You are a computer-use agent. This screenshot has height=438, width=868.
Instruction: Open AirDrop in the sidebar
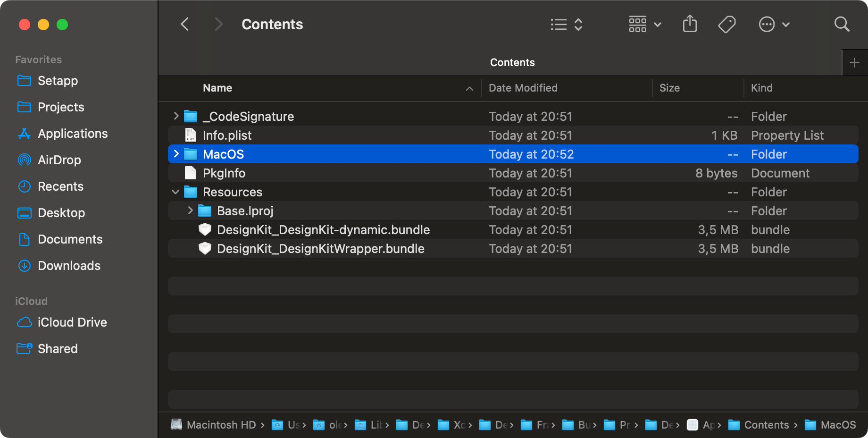pos(59,160)
